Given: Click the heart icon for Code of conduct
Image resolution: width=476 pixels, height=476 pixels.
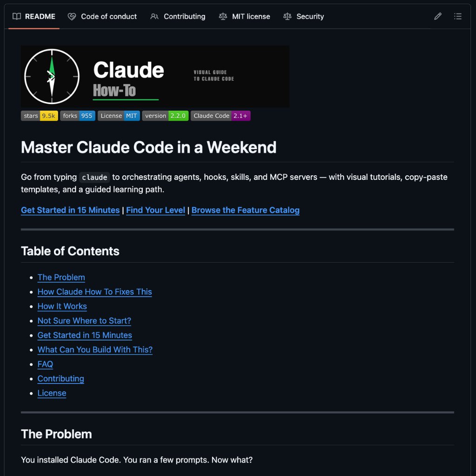Looking at the screenshot, I should click(x=72, y=16).
